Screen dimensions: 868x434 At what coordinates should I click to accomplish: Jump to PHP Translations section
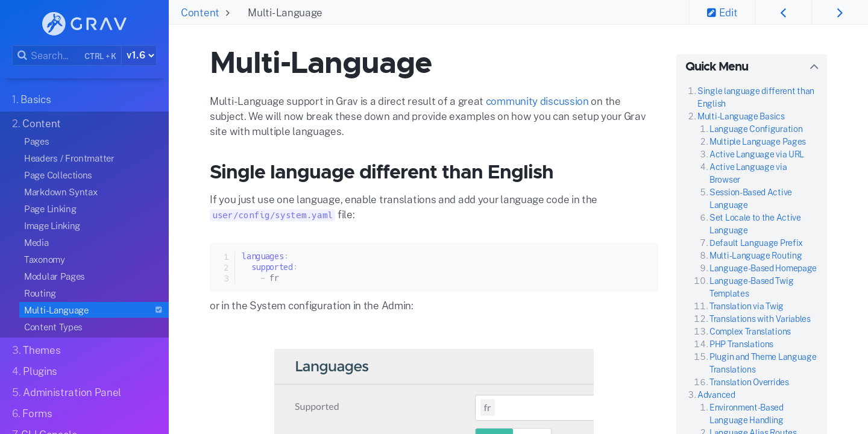(741, 344)
